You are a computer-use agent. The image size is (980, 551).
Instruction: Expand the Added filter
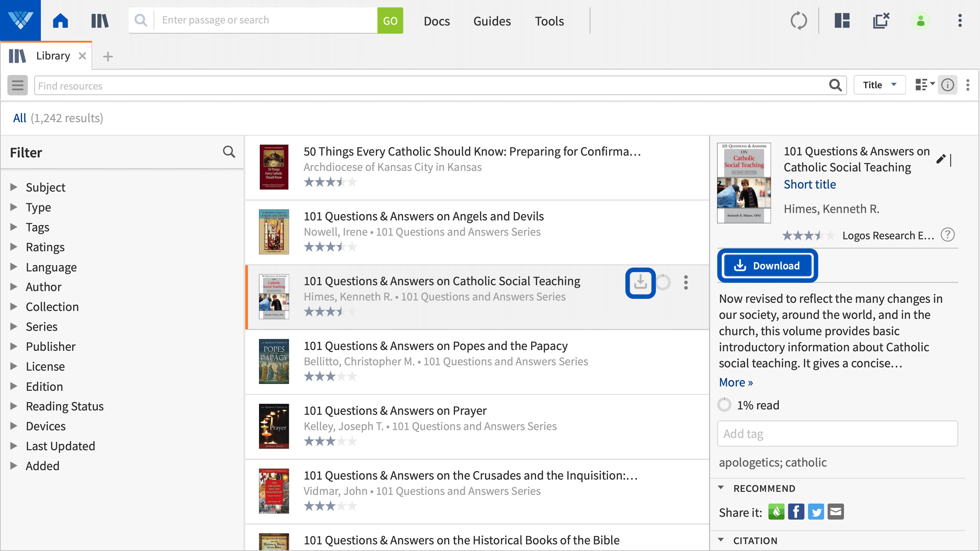[x=14, y=466]
